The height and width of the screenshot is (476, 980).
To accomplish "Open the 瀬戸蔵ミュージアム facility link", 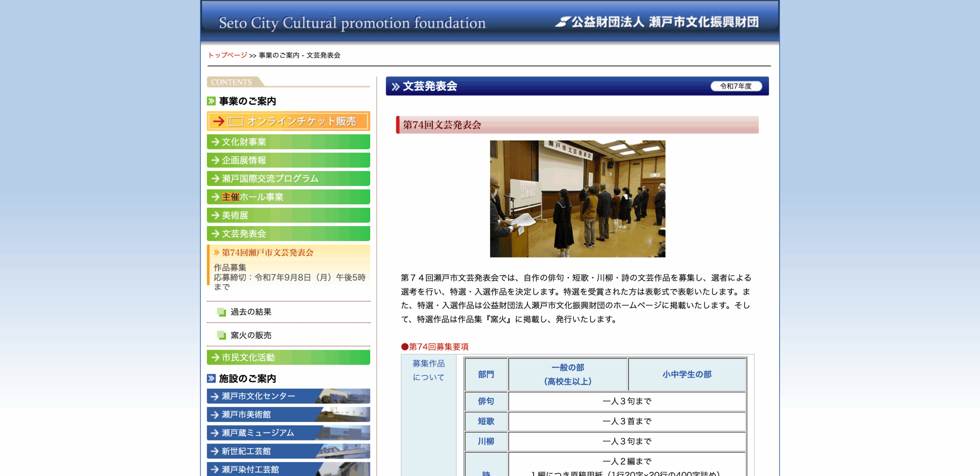I will pos(288,433).
